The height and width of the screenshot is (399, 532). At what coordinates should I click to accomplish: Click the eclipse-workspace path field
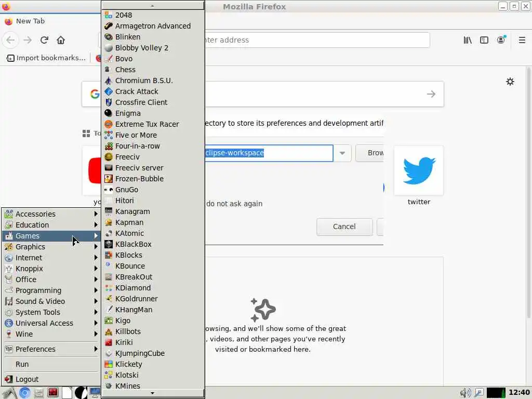click(x=269, y=153)
